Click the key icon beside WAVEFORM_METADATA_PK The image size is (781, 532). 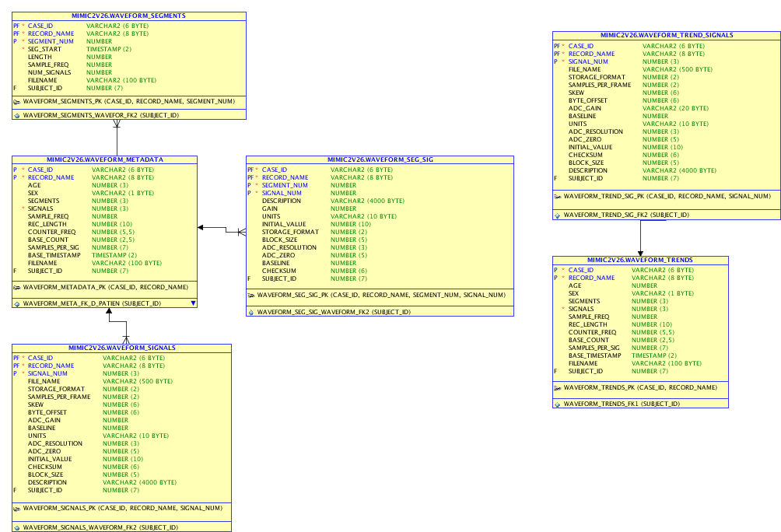(17, 287)
